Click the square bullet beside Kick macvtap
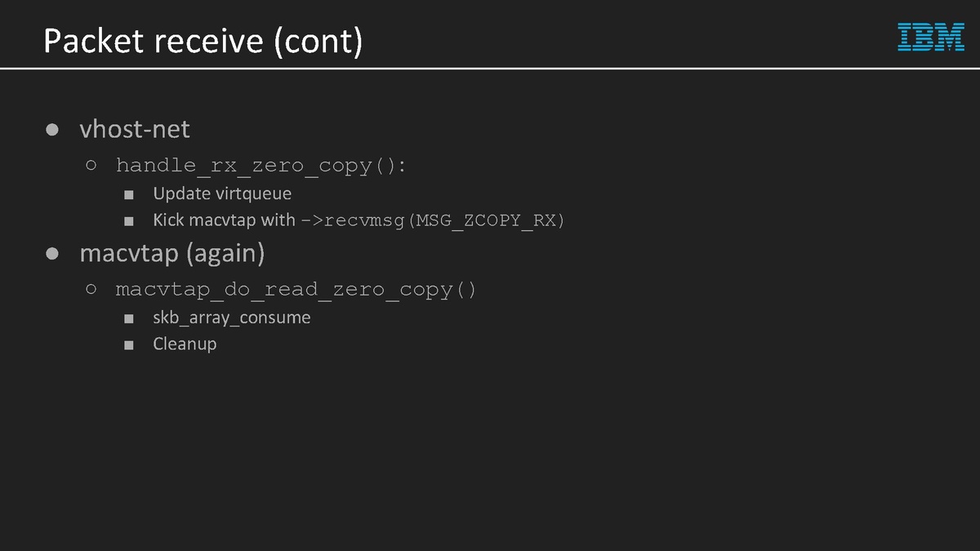 pyautogui.click(x=129, y=221)
